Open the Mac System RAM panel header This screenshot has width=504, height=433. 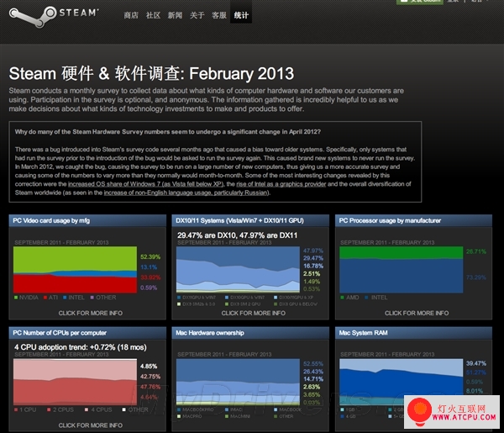[x=413, y=333]
